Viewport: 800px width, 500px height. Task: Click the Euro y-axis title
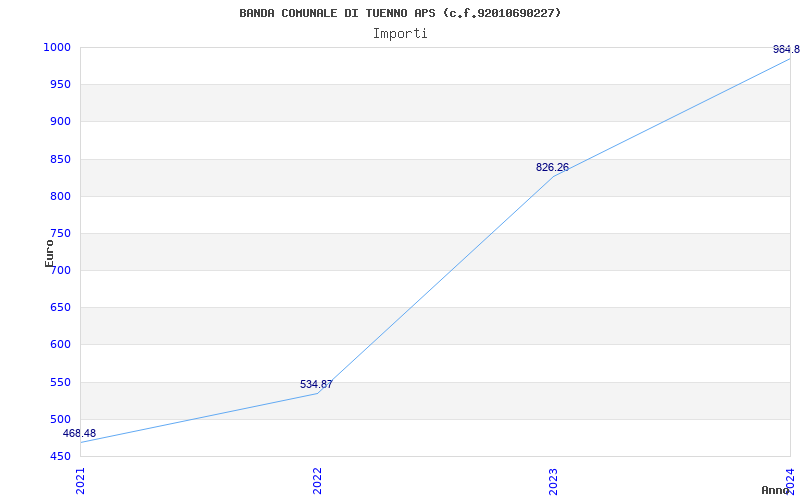coord(49,254)
